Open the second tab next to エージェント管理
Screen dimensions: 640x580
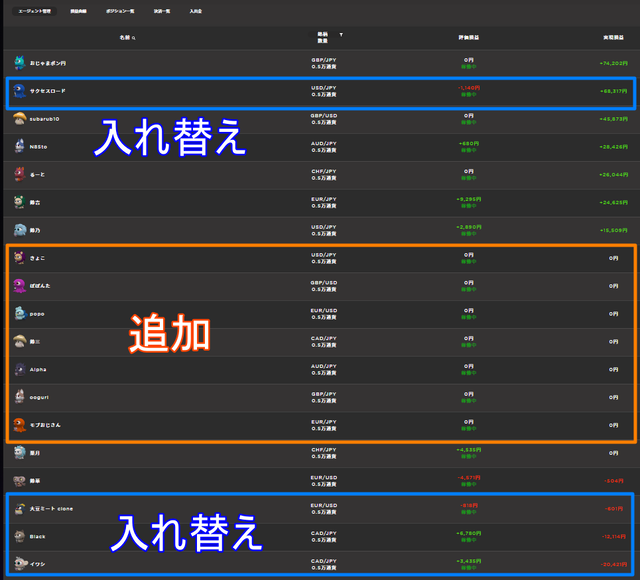[78, 11]
